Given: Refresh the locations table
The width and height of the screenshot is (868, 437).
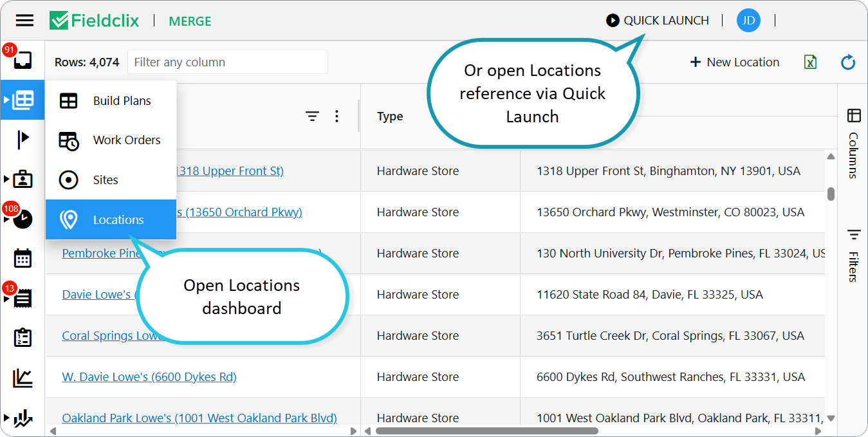Looking at the screenshot, I should pos(848,62).
